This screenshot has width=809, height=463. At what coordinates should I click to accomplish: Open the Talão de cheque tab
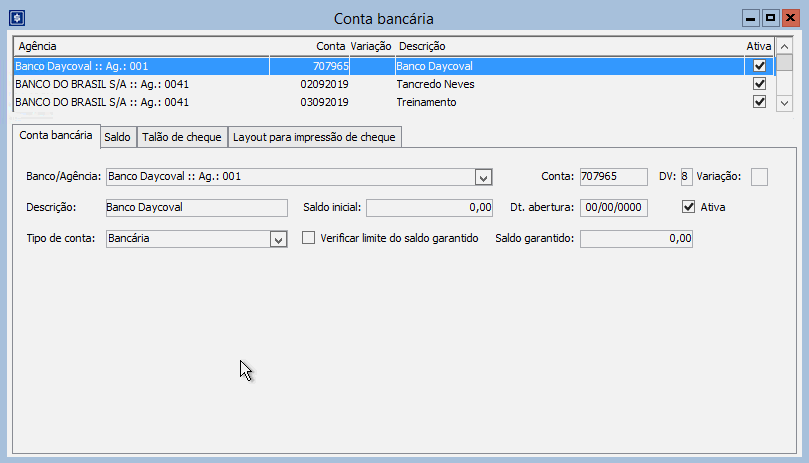182,136
